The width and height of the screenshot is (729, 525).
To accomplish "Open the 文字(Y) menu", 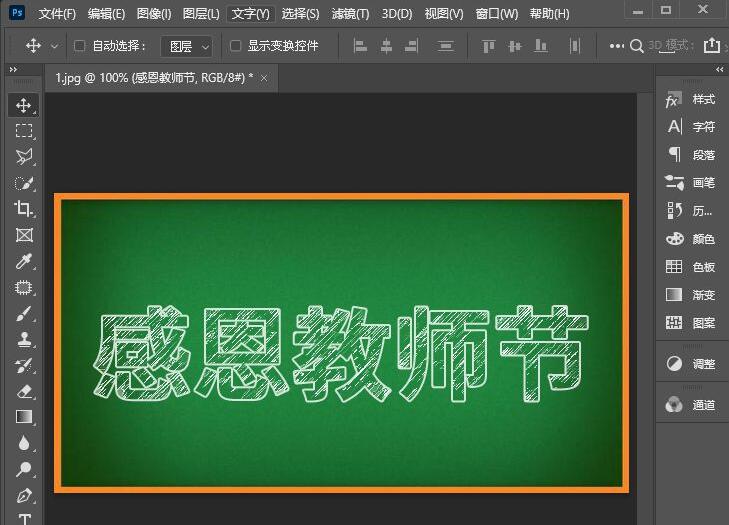I will point(251,14).
